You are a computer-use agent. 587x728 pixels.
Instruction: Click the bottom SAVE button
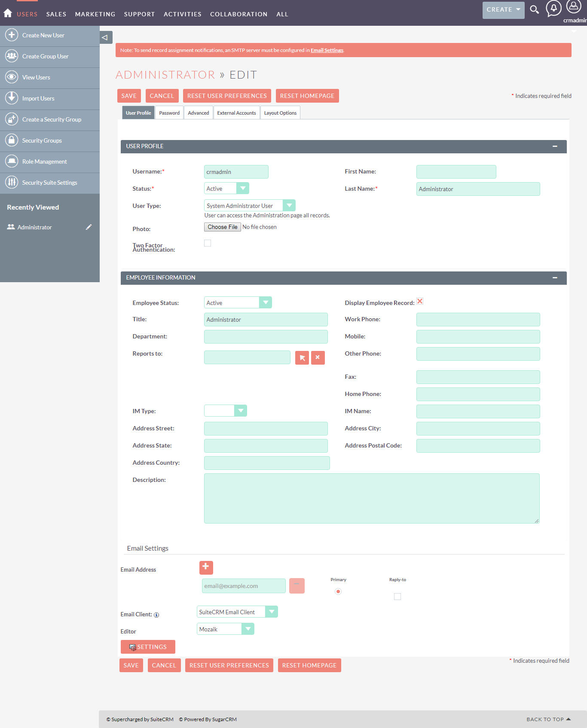pyautogui.click(x=131, y=665)
